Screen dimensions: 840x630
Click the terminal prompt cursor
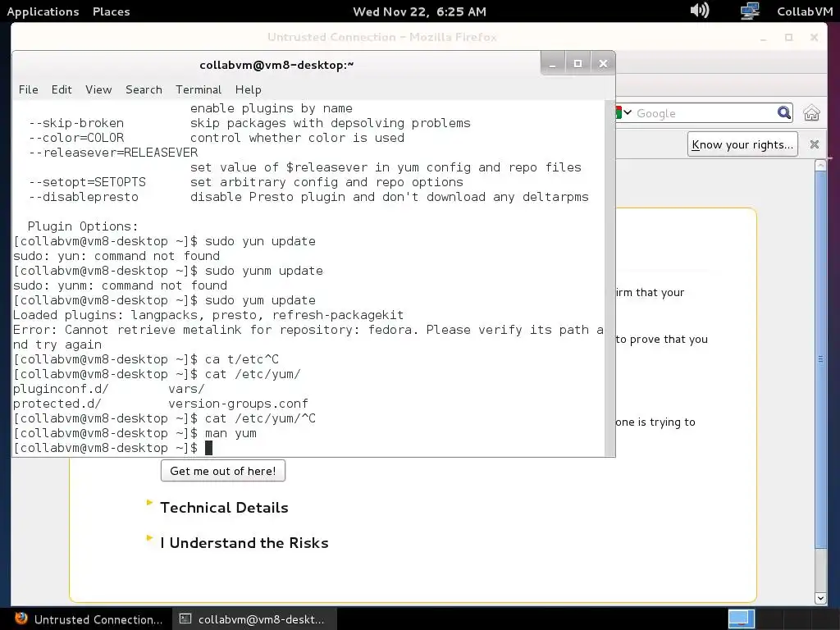[x=209, y=448]
